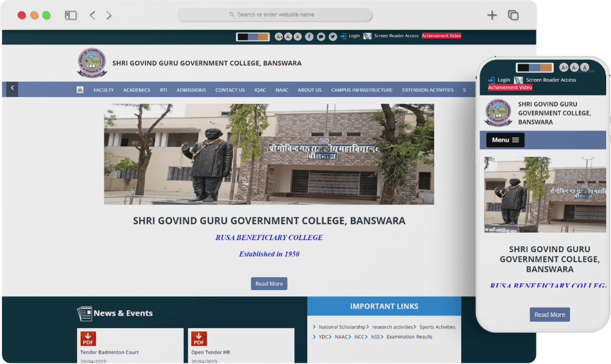Click the chat bubble icon in the top bar
This screenshot has width=611, height=364.
321,37
